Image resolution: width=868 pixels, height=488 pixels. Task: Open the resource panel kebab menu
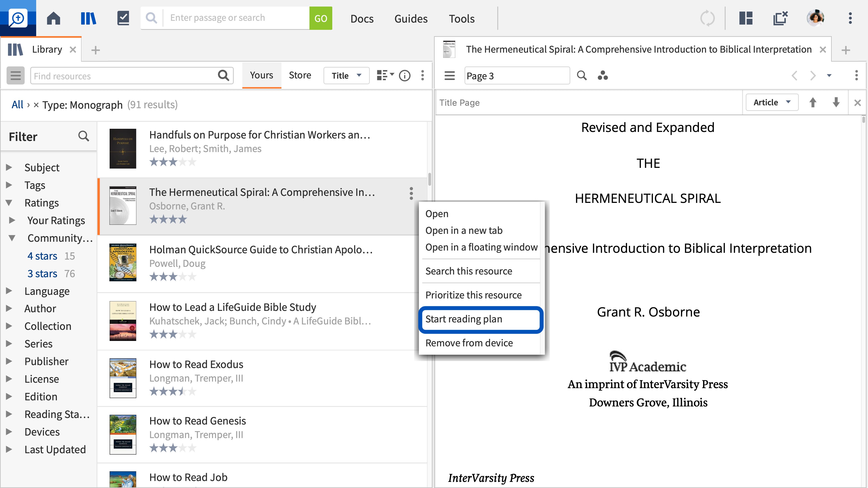(856, 75)
